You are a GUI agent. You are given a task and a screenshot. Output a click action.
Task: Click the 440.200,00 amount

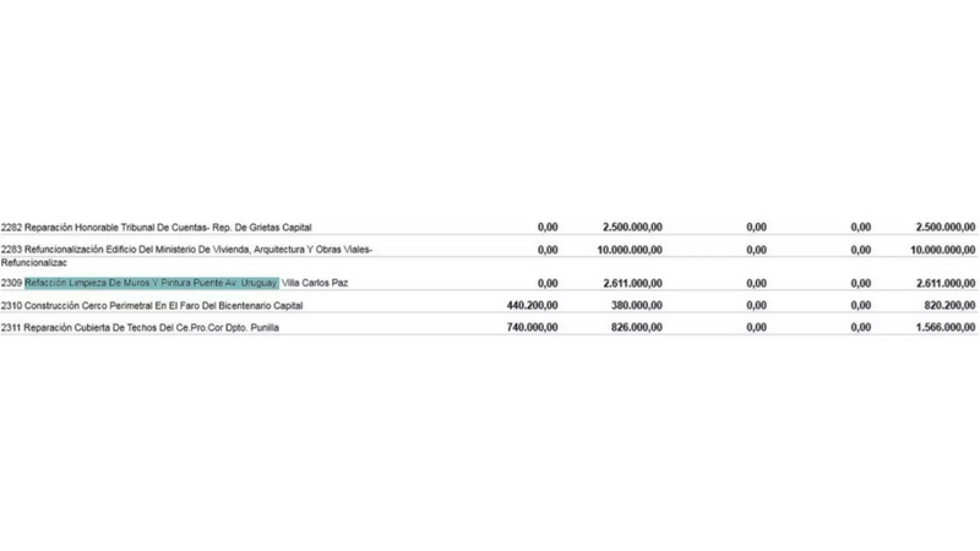[532, 305]
